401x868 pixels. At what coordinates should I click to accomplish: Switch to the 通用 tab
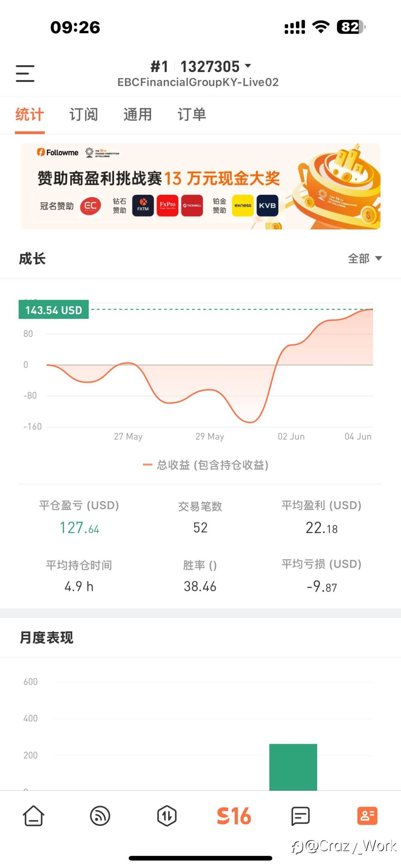point(138,115)
